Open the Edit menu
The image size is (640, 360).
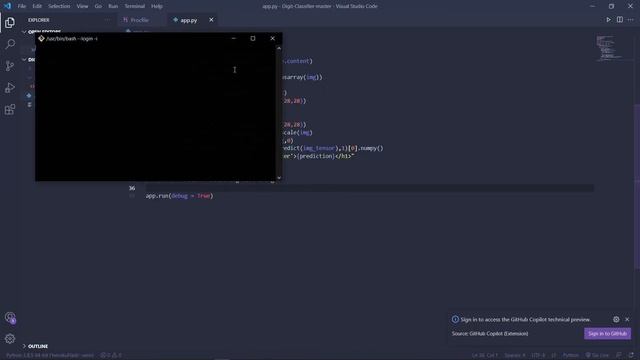pos(37,6)
